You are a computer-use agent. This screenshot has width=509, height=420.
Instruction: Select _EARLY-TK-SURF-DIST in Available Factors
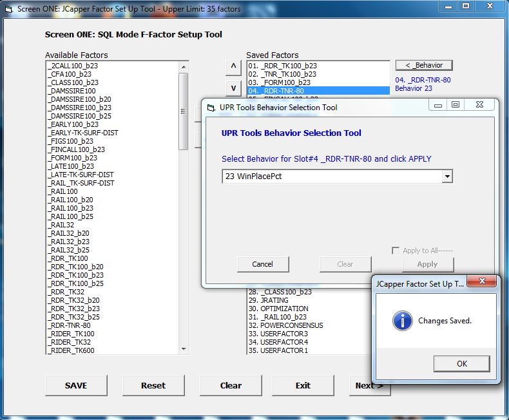click(112, 133)
